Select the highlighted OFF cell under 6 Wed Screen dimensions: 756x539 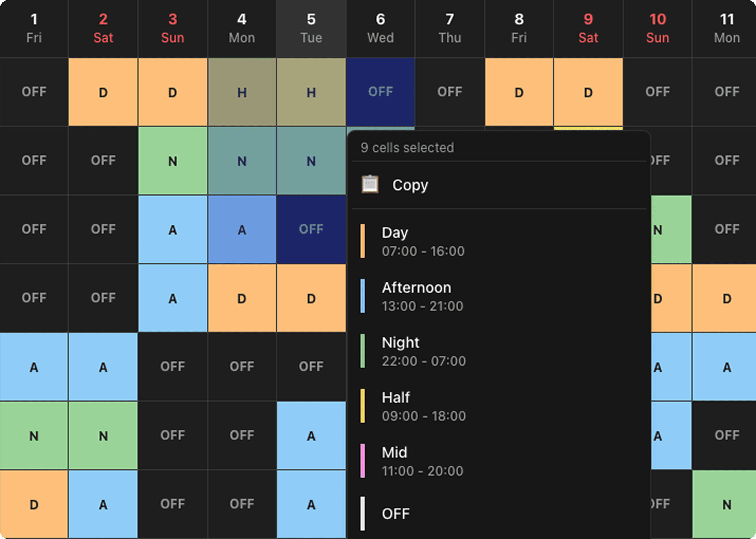pyautogui.click(x=380, y=92)
